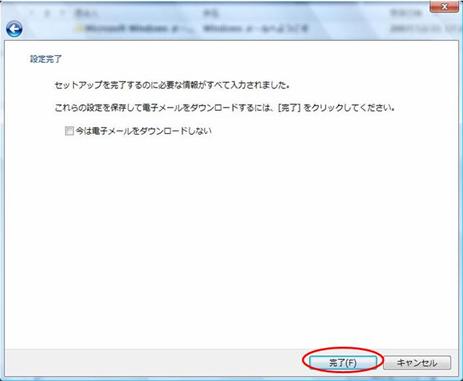
Task: Click the first blurred small column icon in the header
Action: coord(32,14)
